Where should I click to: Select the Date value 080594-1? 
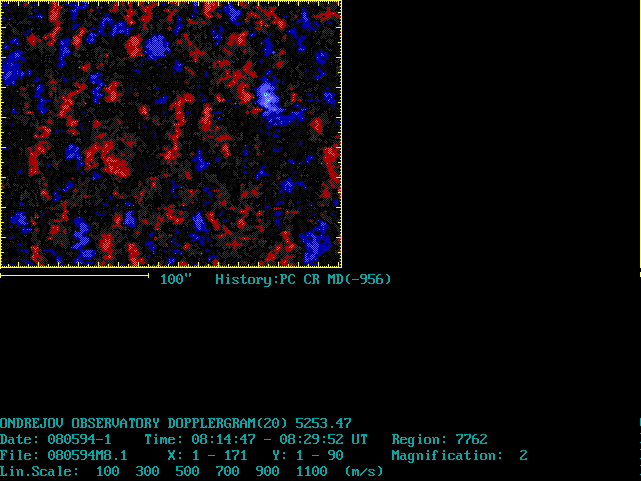point(79,439)
